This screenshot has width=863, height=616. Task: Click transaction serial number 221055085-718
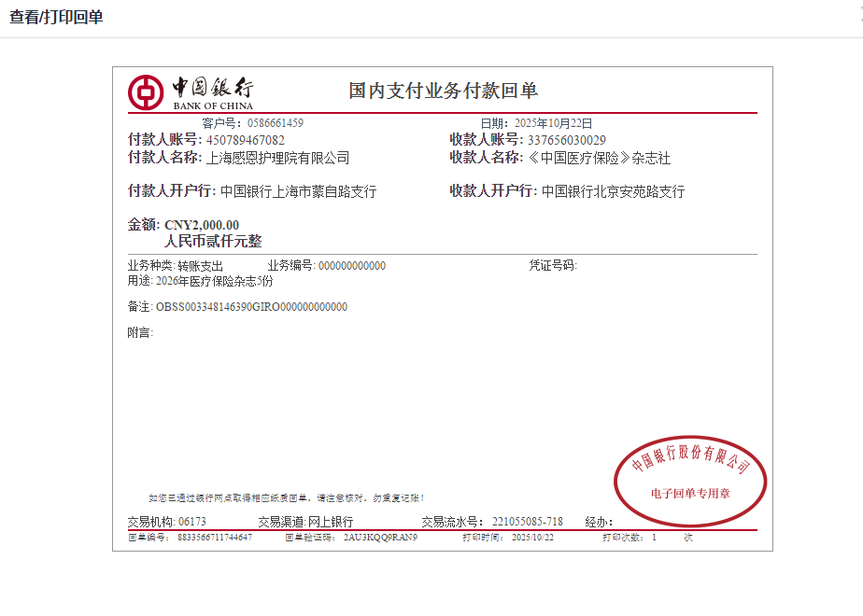(x=527, y=522)
